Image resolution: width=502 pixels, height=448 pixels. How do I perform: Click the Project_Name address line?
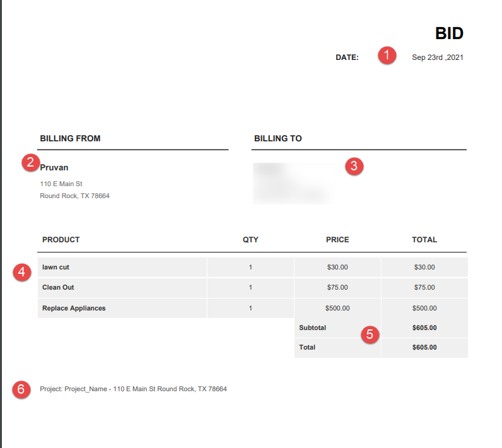click(x=133, y=389)
